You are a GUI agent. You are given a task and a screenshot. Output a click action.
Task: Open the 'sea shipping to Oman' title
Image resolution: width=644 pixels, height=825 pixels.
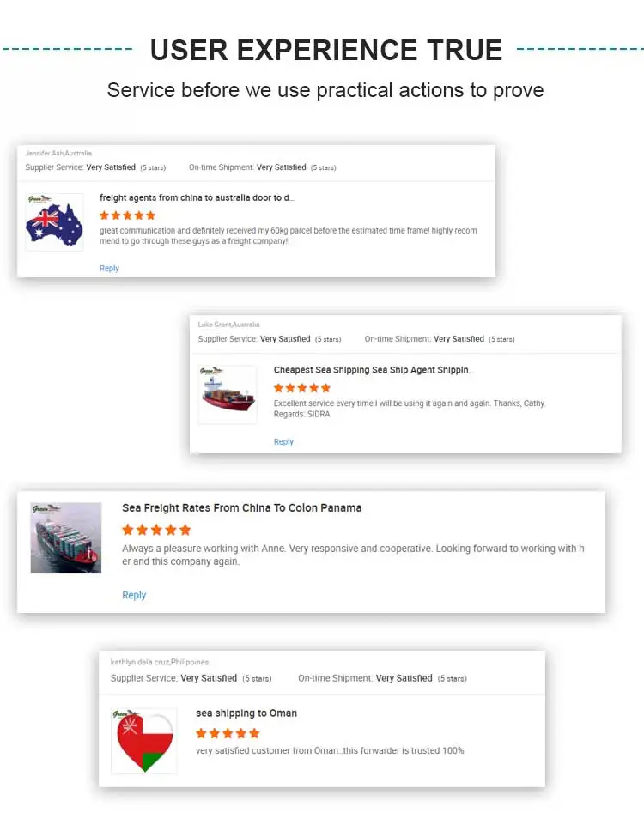(246, 713)
